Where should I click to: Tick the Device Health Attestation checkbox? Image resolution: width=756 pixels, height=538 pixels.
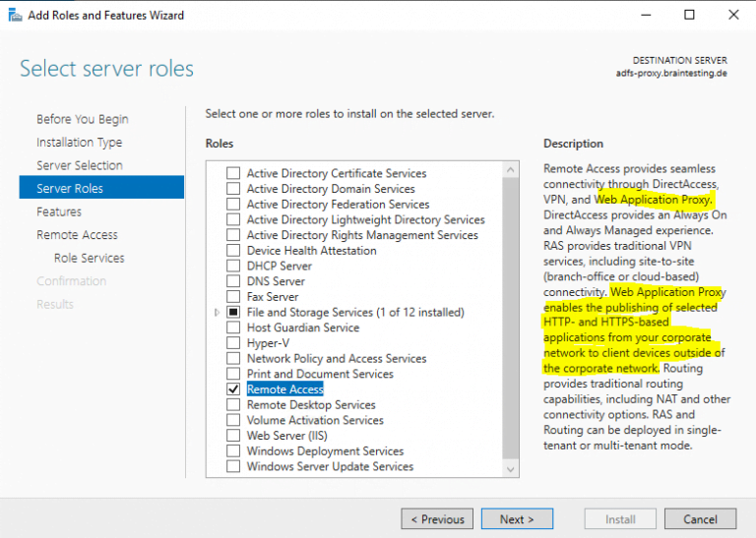pos(233,250)
